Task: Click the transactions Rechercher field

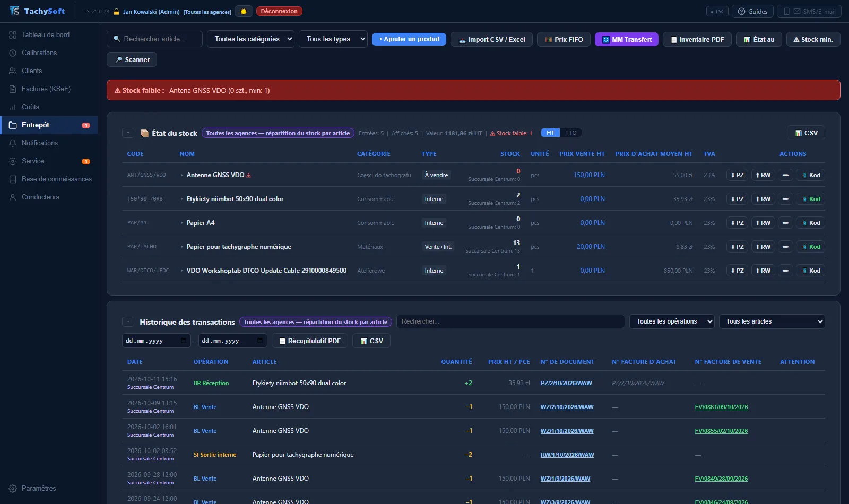Action: [x=510, y=321]
